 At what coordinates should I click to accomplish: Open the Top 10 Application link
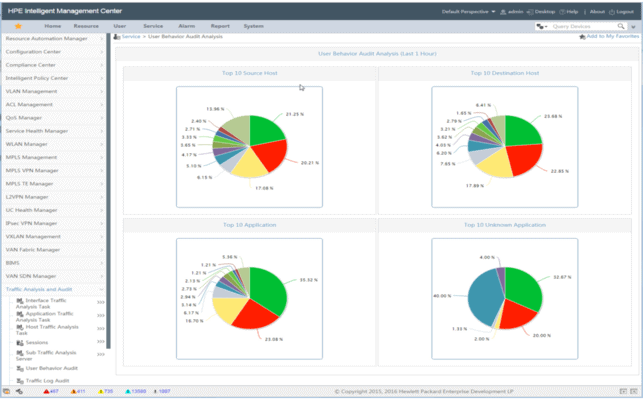[249, 225]
